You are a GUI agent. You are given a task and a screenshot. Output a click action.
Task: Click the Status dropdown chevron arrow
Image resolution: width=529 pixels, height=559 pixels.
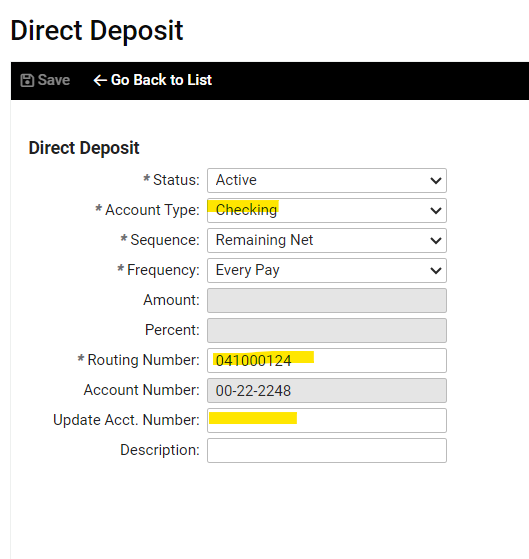click(x=436, y=181)
